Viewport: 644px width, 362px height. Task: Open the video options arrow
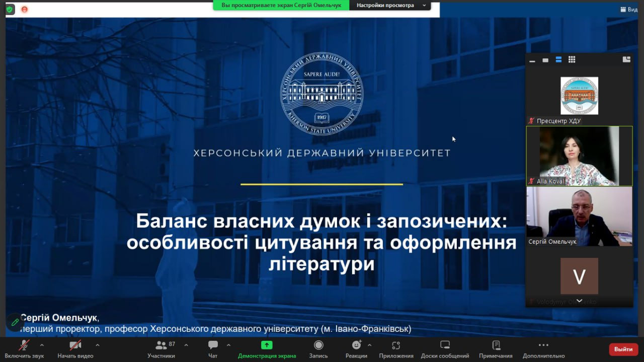pyautogui.click(x=98, y=345)
